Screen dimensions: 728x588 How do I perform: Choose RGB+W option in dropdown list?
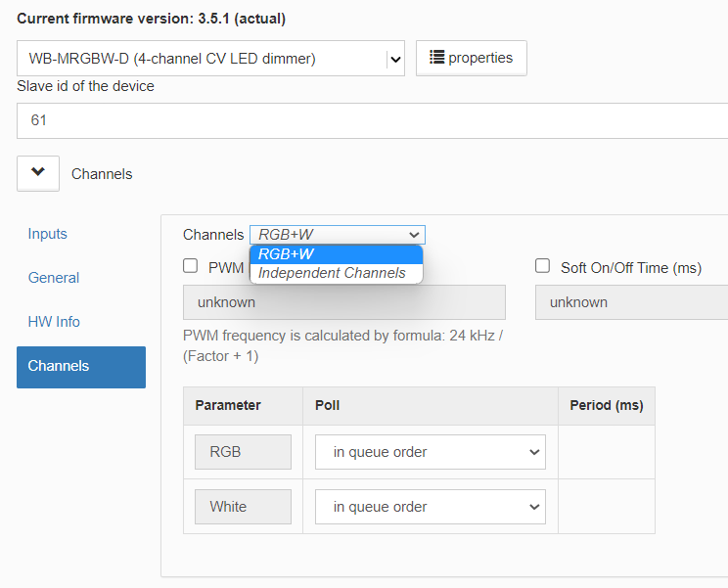[x=337, y=254]
